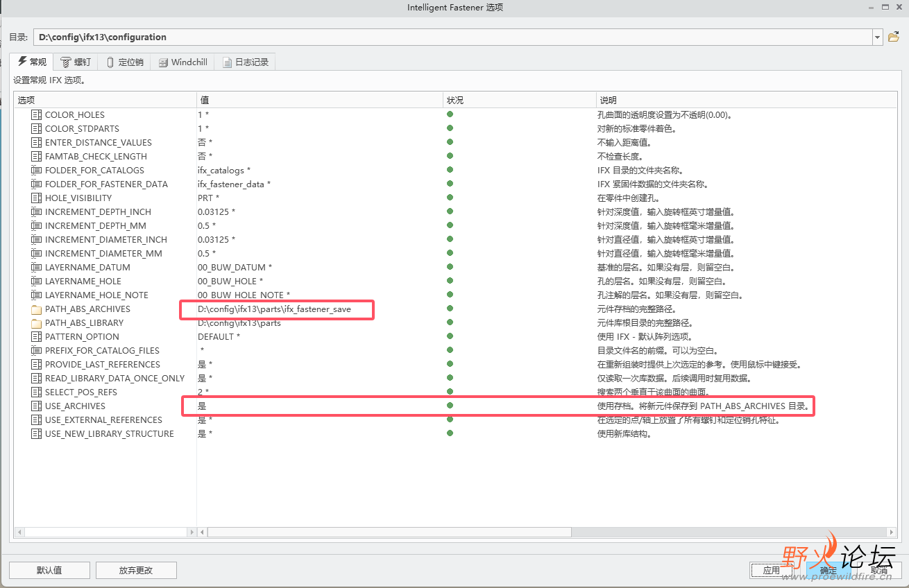The image size is (909, 588).
Task: Click folder icon next to PATH_ABS_LIBRARY
Action: tap(37, 323)
